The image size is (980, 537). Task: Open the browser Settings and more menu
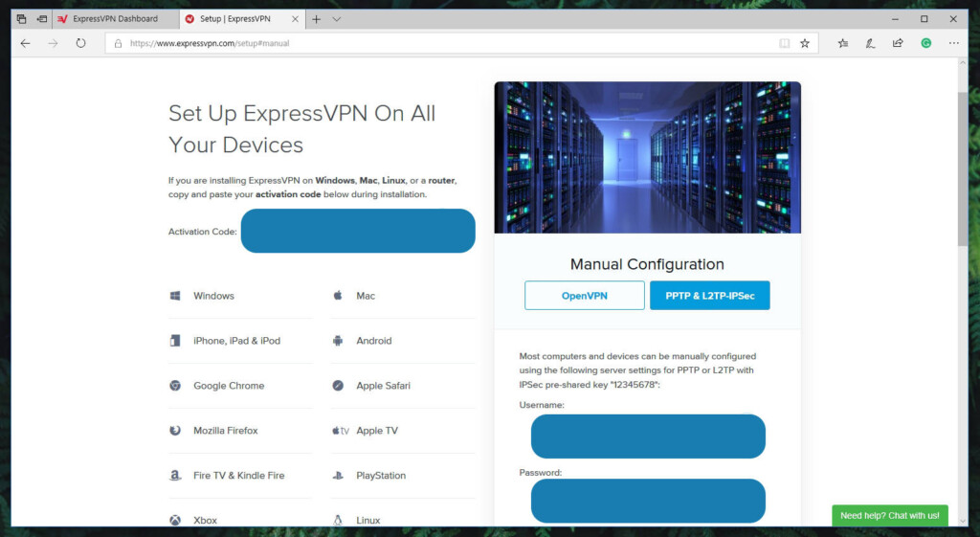click(954, 43)
